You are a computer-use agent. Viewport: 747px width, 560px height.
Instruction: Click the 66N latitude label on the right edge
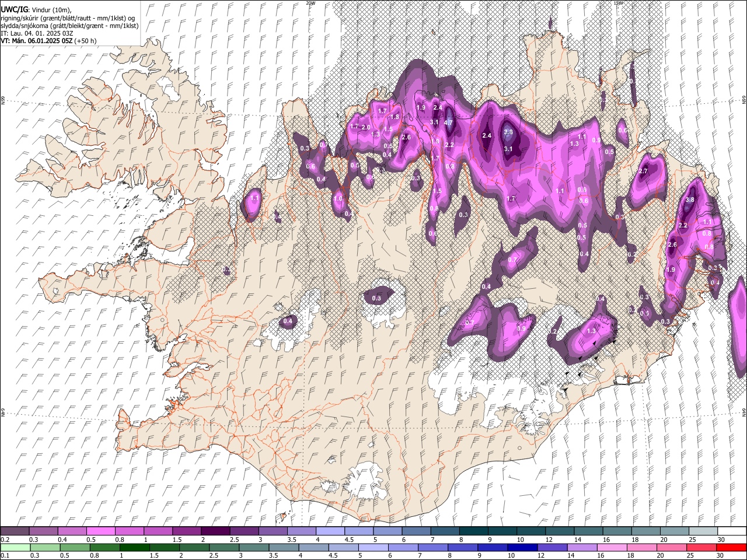click(744, 100)
